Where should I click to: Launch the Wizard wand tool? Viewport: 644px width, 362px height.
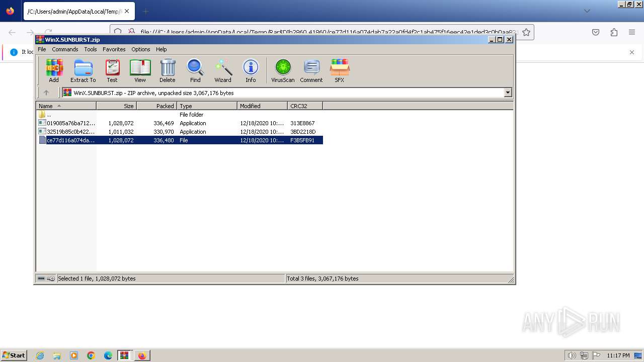223,70
